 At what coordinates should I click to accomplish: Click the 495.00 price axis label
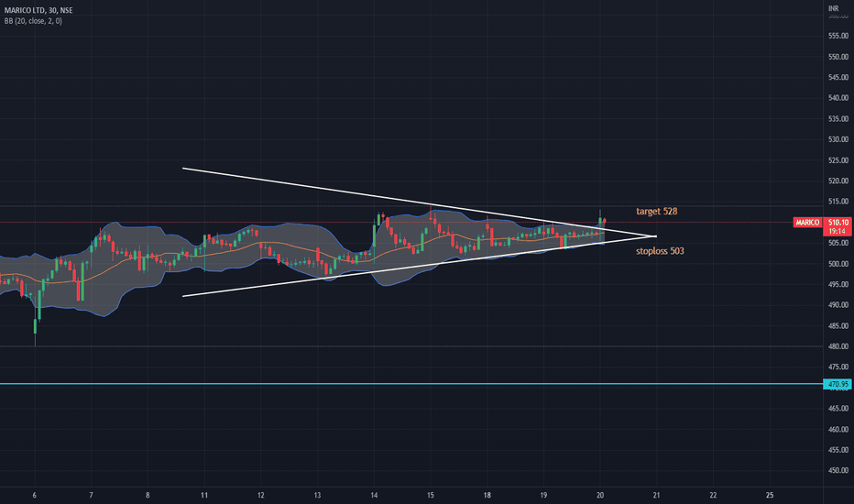(x=838, y=284)
